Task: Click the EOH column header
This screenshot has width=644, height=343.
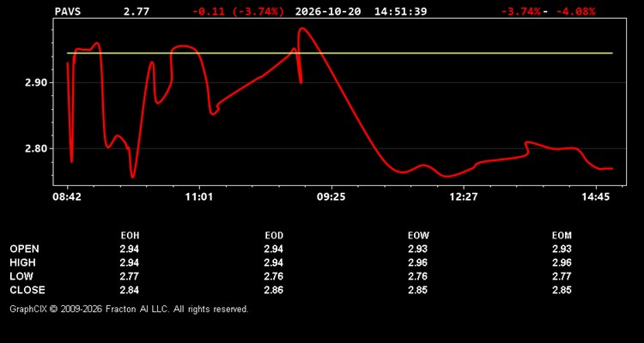Action: click(x=130, y=236)
